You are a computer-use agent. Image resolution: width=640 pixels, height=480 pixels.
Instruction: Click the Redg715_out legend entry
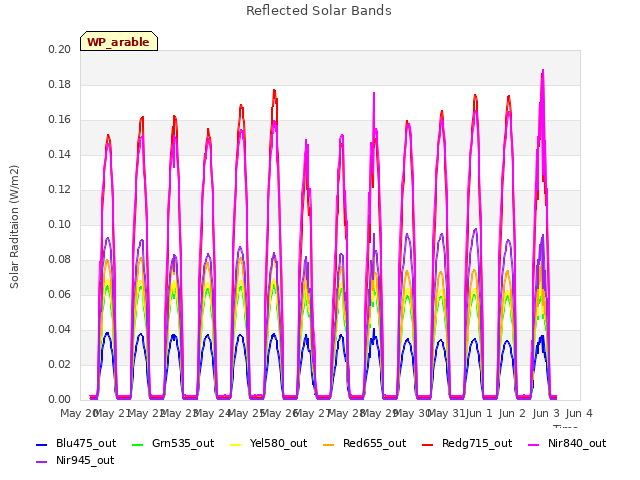pos(467,443)
